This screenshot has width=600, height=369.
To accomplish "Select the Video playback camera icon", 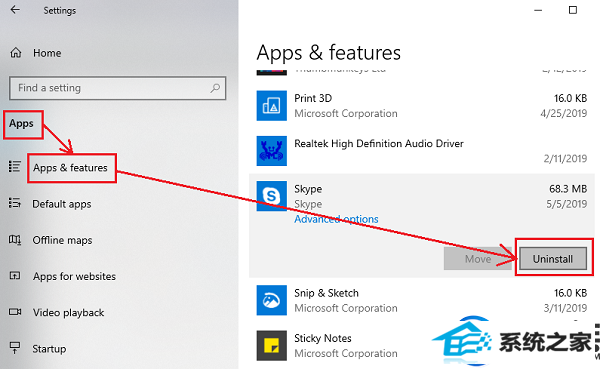I will click(15, 312).
